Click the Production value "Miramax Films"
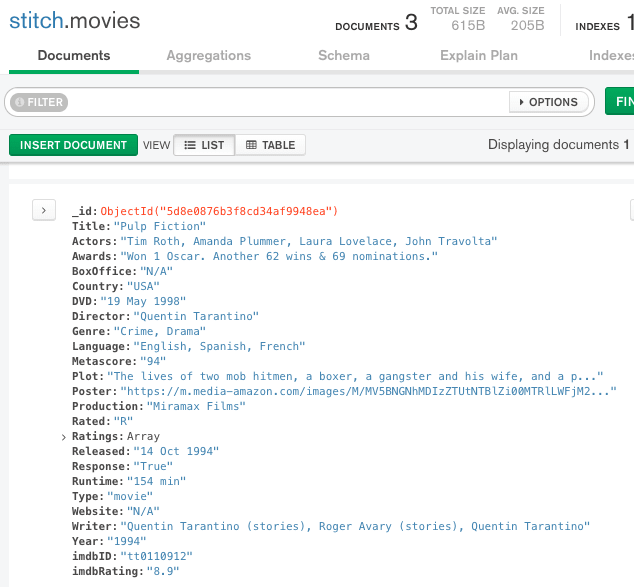The height and width of the screenshot is (587, 634). (x=196, y=406)
